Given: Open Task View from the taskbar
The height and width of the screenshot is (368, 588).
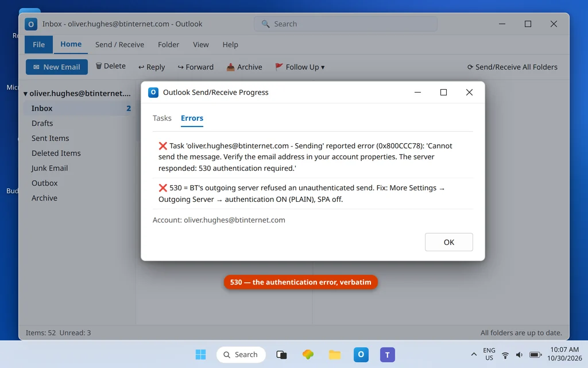Looking at the screenshot, I should click(281, 354).
